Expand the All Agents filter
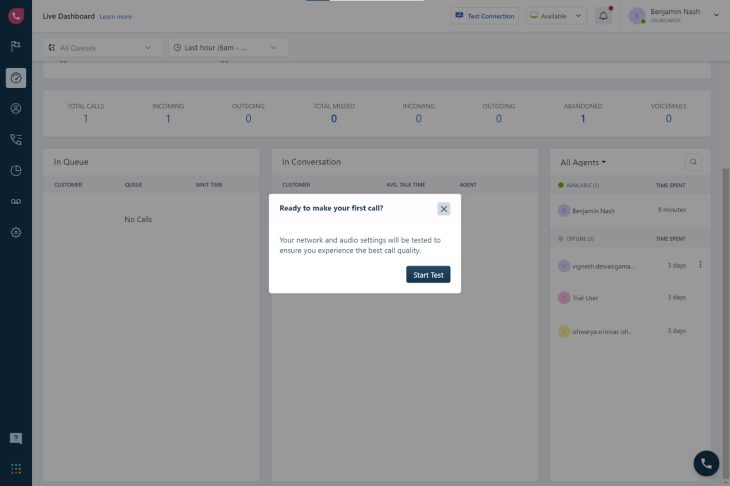The height and width of the screenshot is (486, 730). tap(583, 162)
